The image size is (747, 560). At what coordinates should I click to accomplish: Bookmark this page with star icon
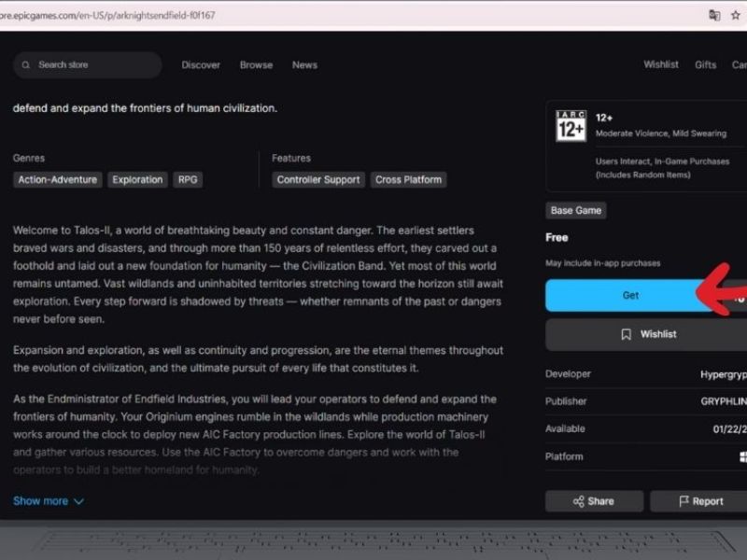[737, 15]
